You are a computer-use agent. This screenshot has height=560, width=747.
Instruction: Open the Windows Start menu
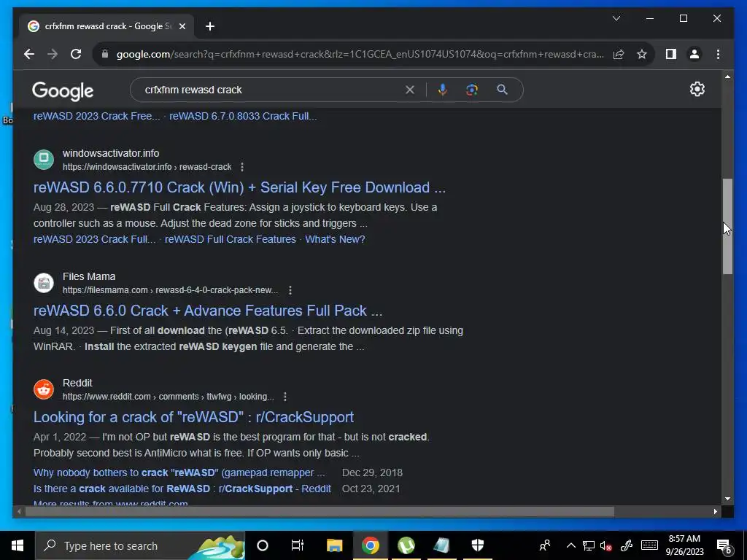point(18,545)
